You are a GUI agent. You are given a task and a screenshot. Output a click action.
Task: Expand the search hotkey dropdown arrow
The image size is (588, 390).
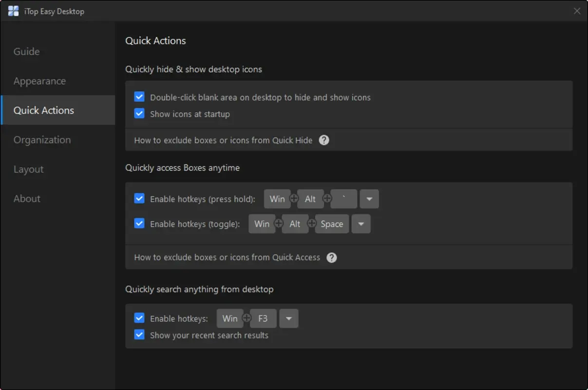(288, 318)
